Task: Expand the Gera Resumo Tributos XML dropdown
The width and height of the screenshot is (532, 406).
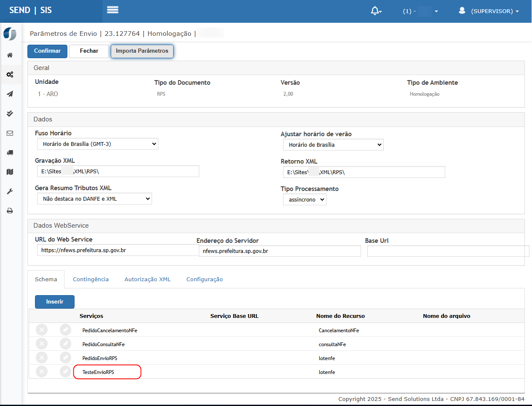Action: (x=94, y=199)
